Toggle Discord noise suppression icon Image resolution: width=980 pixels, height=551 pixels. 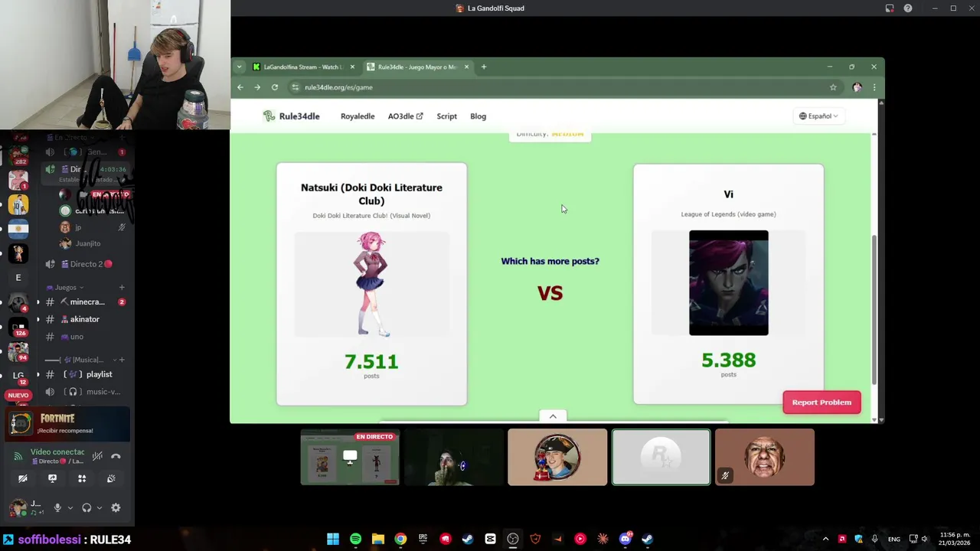[97, 456]
